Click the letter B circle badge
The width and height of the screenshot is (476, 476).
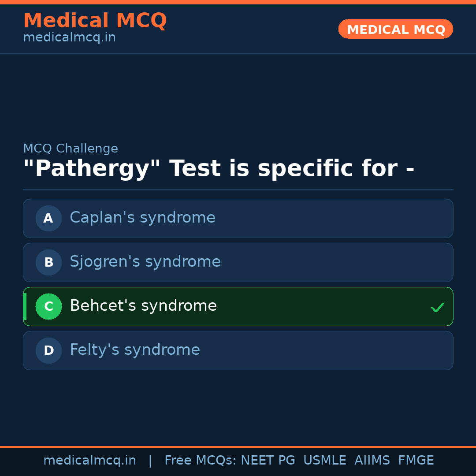pyautogui.click(x=48, y=262)
